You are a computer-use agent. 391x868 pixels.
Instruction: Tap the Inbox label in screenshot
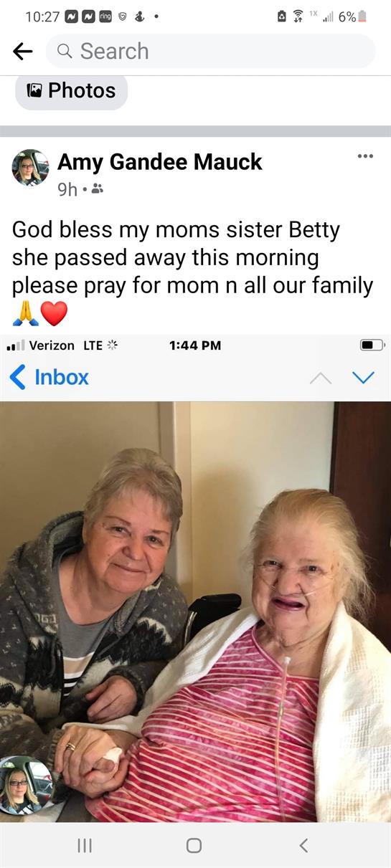pyautogui.click(x=62, y=377)
